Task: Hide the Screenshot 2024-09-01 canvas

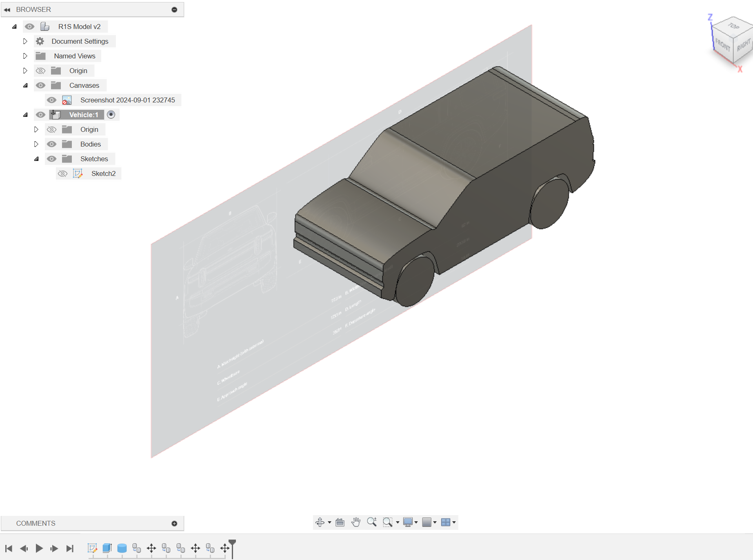Action: pyautogui.click(x=51, y=100)
